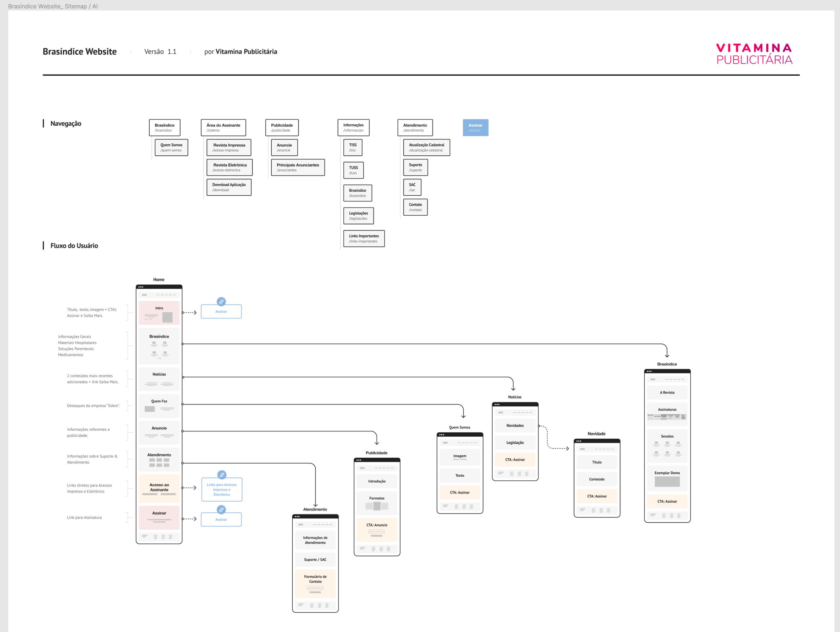Click the Formulário de Contato block
840x632 pixels.
[x=315, y=584]
